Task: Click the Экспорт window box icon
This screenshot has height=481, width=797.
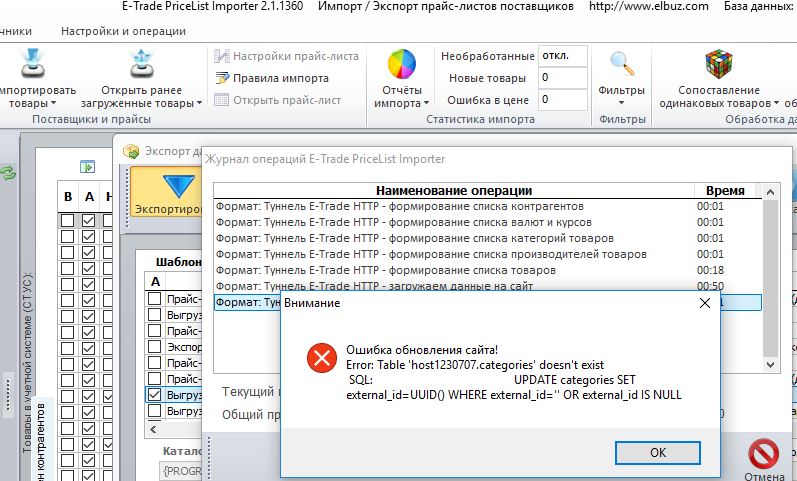Action: tap(131, 151)
